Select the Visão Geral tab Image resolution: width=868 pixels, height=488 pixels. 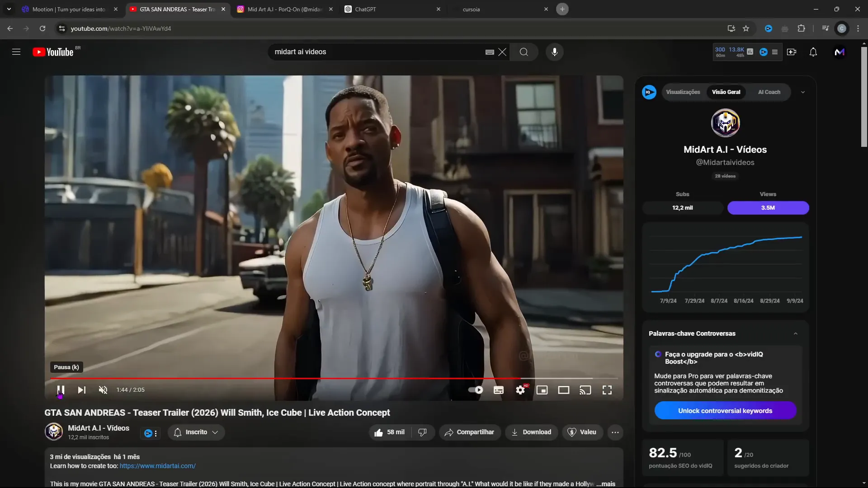tap(726, 92)
